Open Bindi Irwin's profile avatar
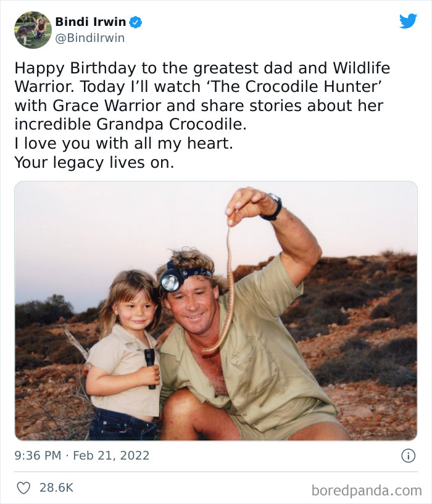The width and height of the screenshot is (432, 504). 33,30
